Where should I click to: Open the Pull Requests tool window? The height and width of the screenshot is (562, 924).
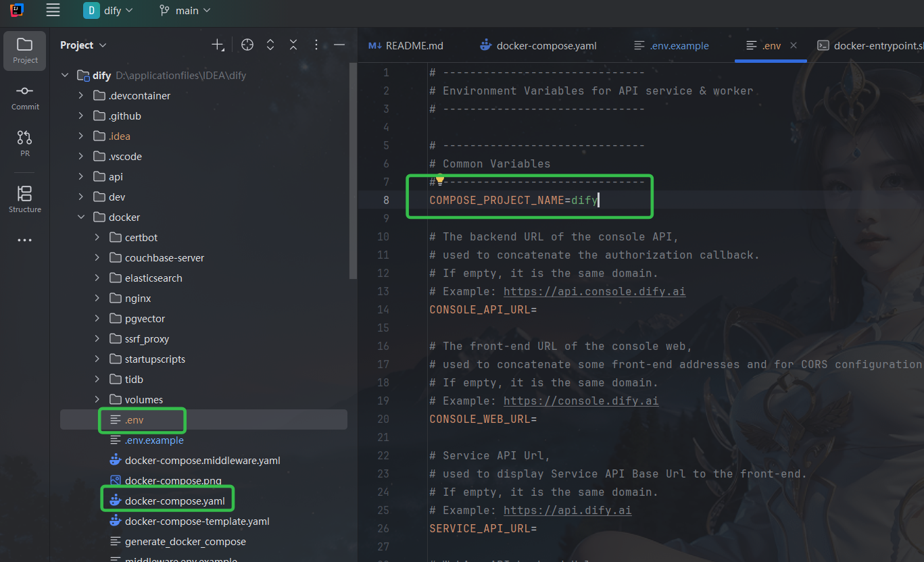tap(25, 143)
